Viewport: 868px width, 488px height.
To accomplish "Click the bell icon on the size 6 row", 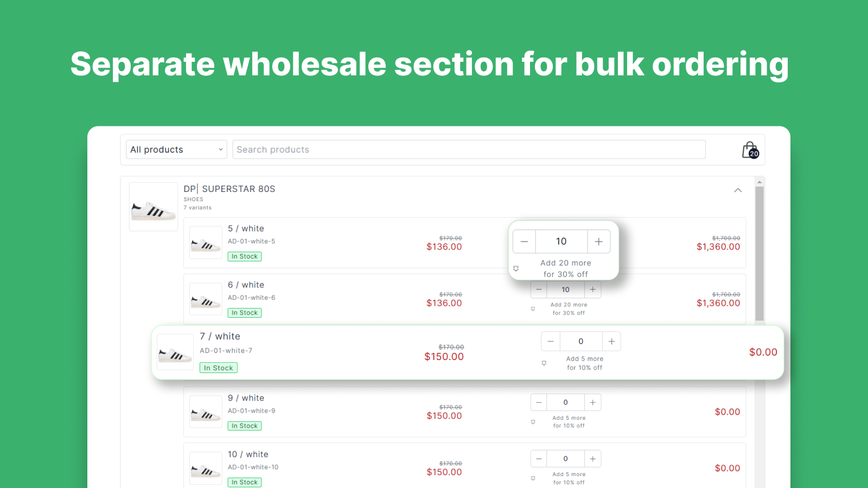I will [x=533, y=309].
